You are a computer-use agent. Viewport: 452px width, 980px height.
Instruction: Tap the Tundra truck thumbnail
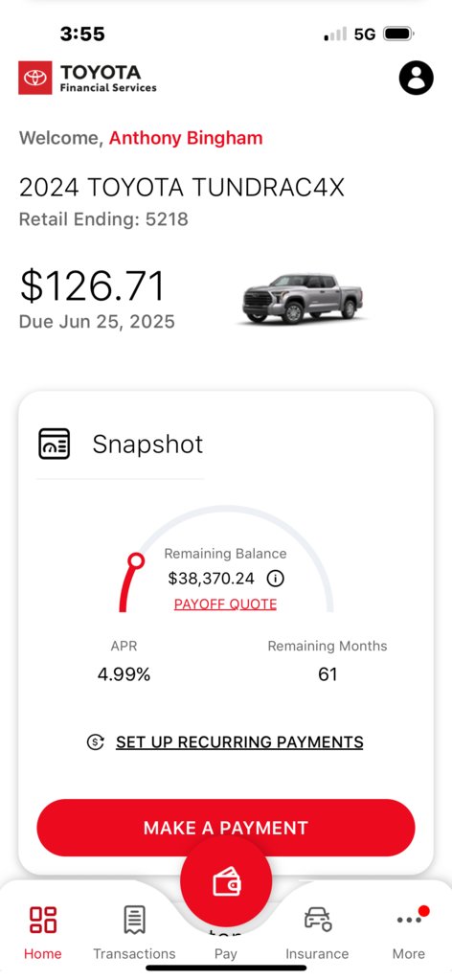302,299
